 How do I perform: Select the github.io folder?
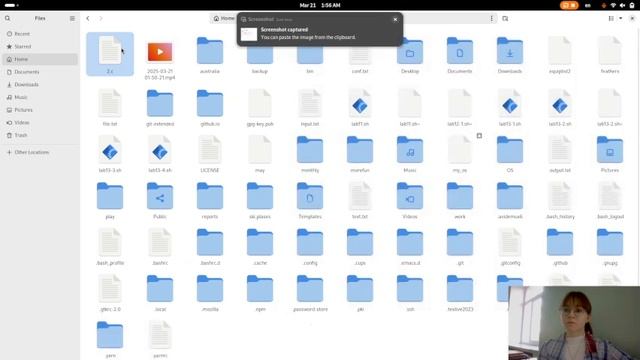[x=210, y=103]
